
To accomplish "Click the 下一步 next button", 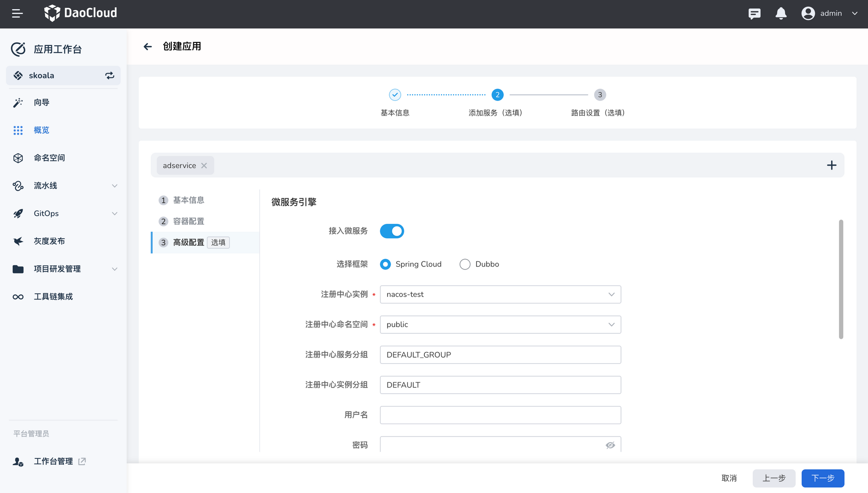I will 823,478.
